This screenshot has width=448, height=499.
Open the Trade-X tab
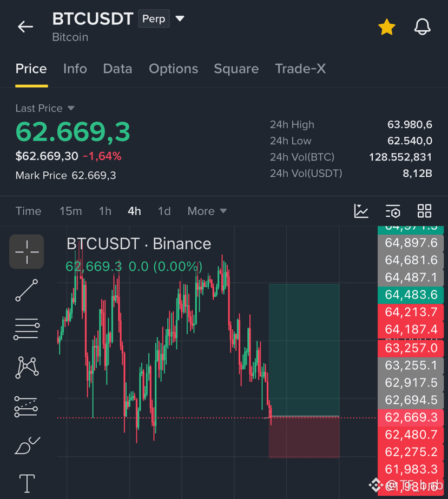pos(300,69)
